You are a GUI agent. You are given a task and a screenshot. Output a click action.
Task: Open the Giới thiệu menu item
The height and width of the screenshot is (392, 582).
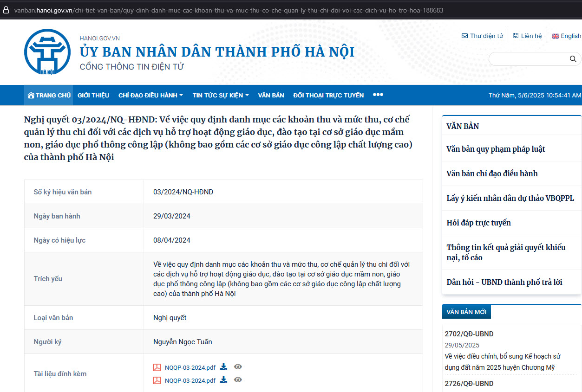[x=93, y=95]
